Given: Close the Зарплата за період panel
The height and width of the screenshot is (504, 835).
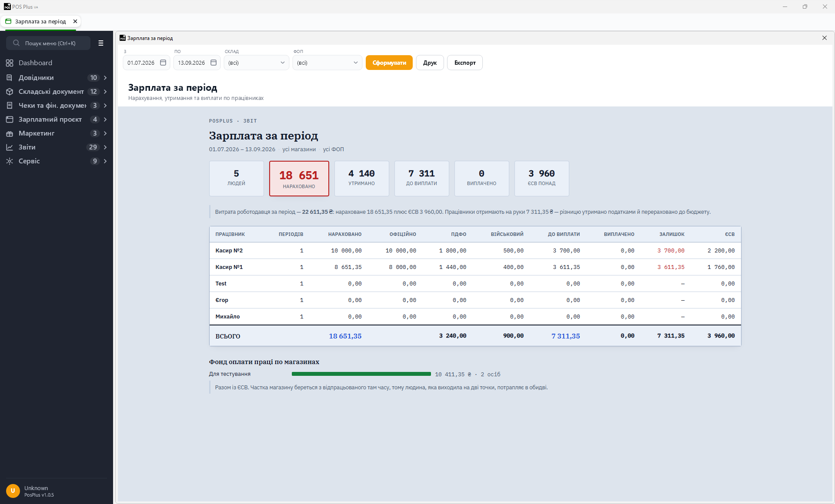Looking at the screenshot, I should pos(825,38).
